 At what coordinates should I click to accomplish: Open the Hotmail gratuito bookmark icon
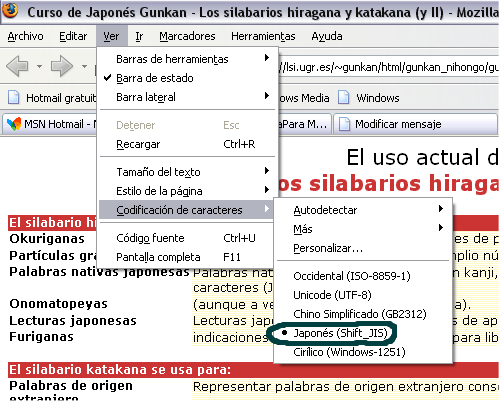14,98
